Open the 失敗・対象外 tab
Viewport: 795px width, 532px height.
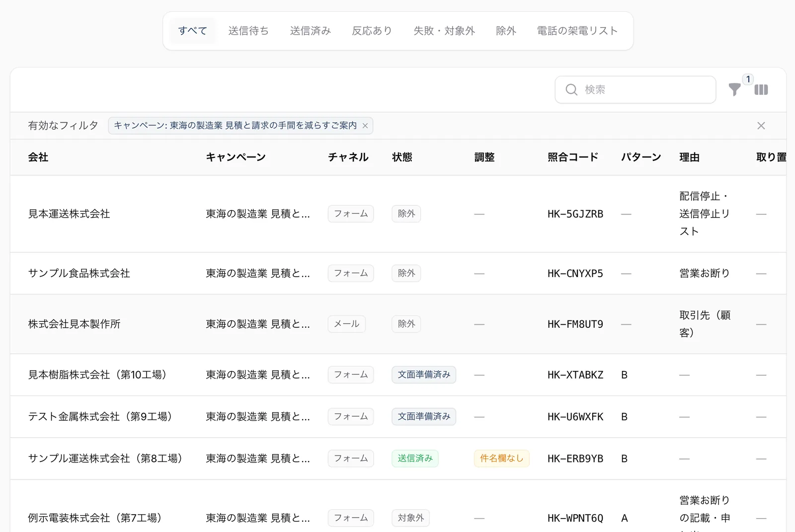click(x=444, y=31)
